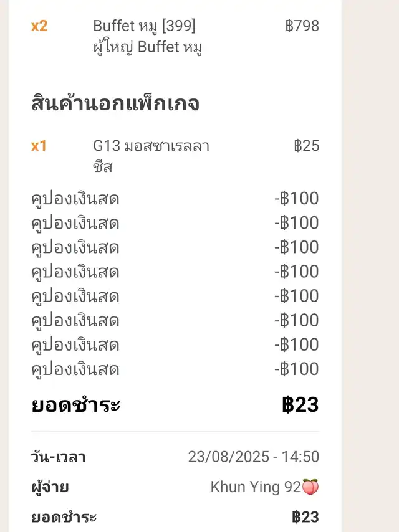Select the last -฿100 coupon discount amount
The width and height of the screenshot is (399, 532).
[296, 369]
